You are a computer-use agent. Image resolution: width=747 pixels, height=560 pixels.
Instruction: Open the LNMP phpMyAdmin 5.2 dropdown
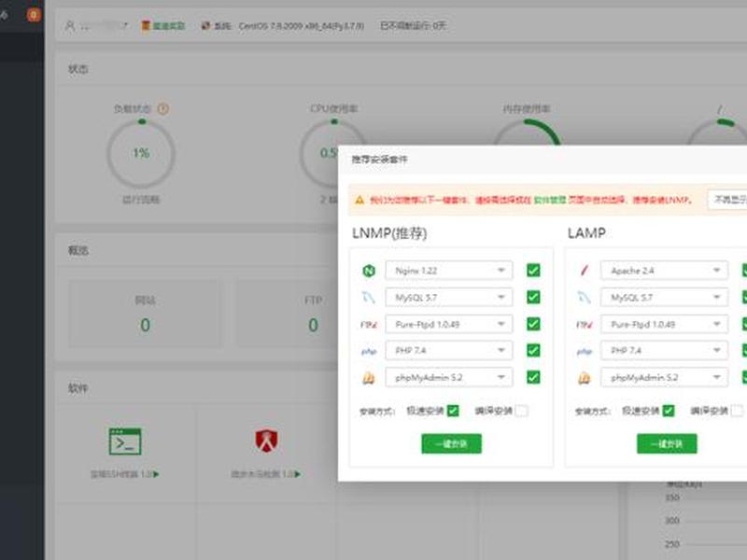point(449,378)
